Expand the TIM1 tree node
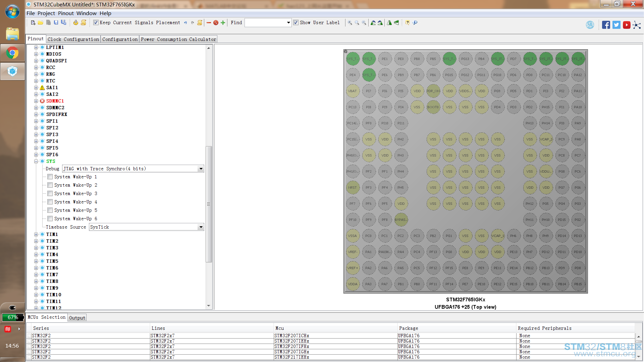 (36, 234)
